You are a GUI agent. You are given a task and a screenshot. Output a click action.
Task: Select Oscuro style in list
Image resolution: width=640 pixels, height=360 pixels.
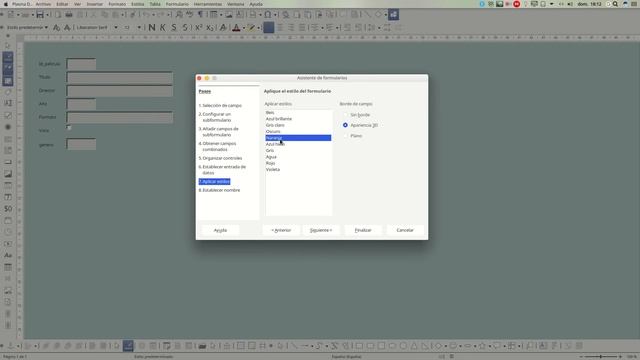pyautogui.click(x=298, y=131)
